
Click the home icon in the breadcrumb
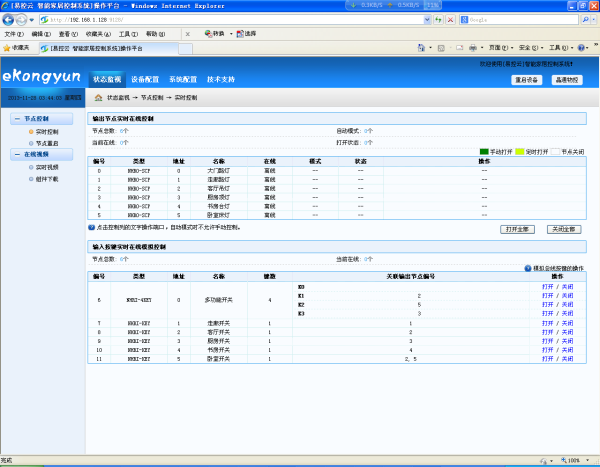(98, 98)
